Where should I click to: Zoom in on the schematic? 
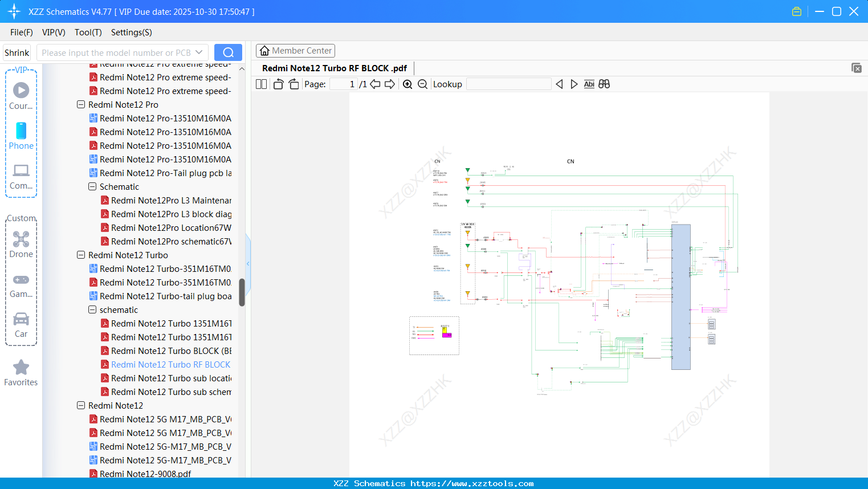pos(407,84)
